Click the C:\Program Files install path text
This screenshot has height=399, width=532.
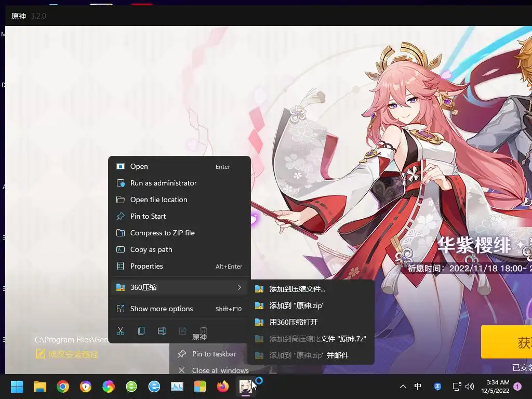point(71,340)
